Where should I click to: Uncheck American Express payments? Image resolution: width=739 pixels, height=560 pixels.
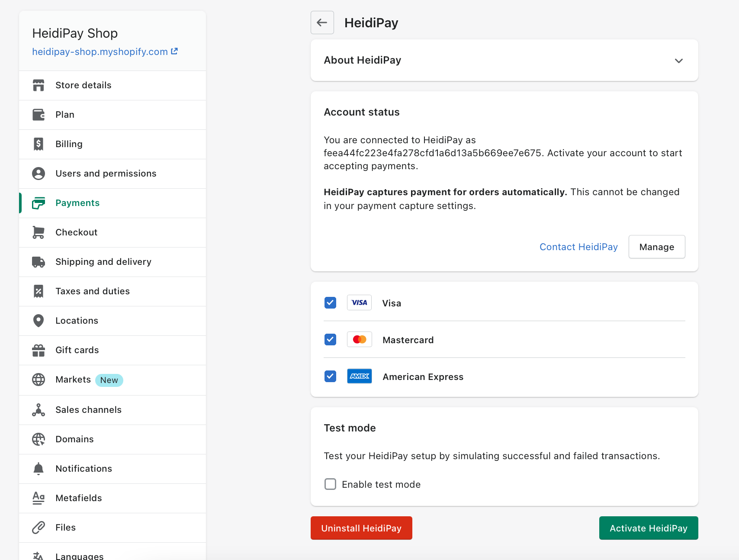coord(330,376)
